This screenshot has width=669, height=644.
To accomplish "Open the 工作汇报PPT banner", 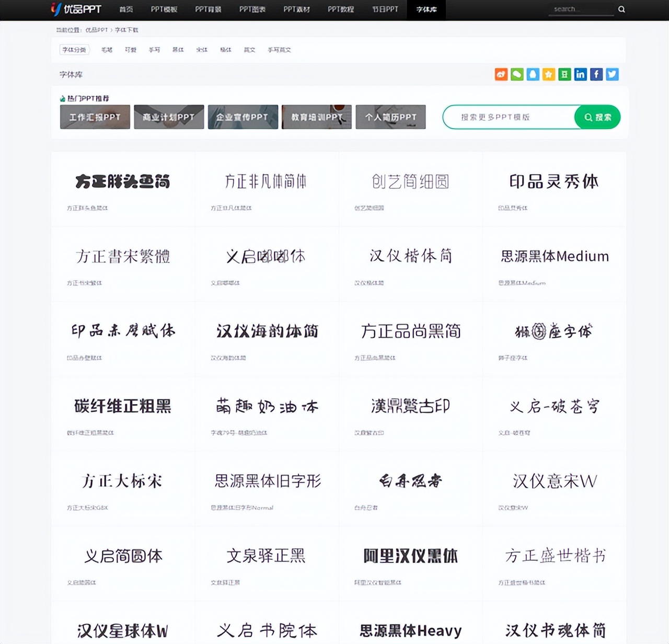I will tap(95, 117).
